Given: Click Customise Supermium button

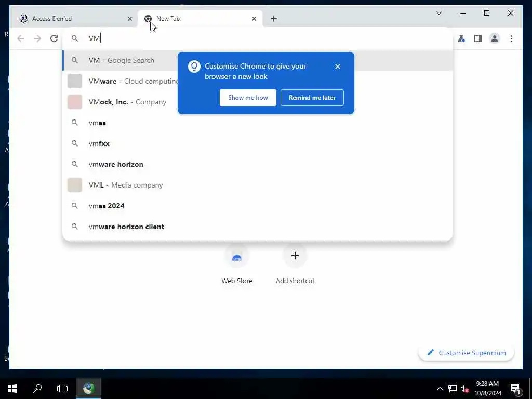Looking at the screenshot, I should 466,353.
